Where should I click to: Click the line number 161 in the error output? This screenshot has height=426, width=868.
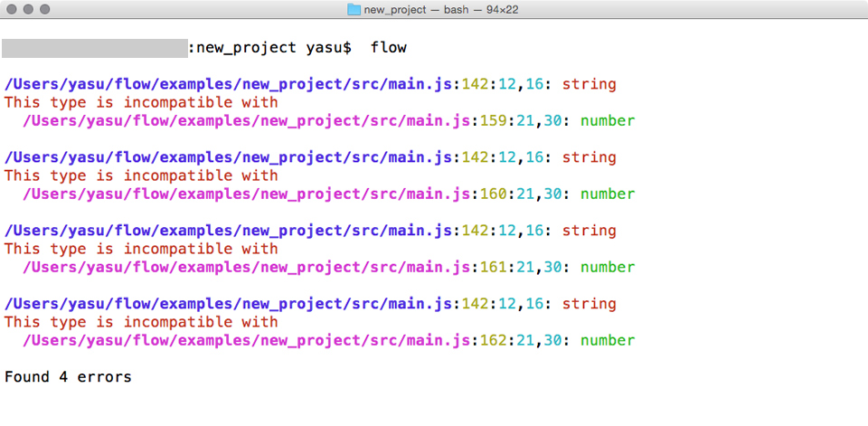click(494, 268)
